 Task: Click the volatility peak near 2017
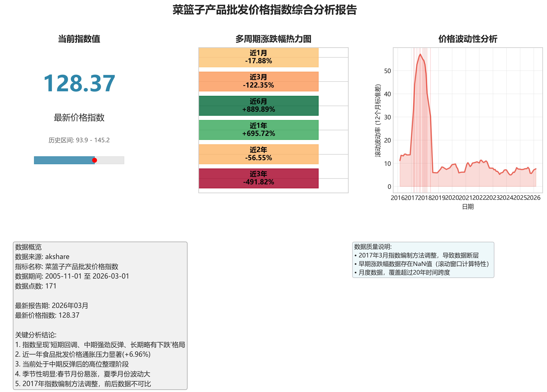pyautogui.click(x=420, y=55)
